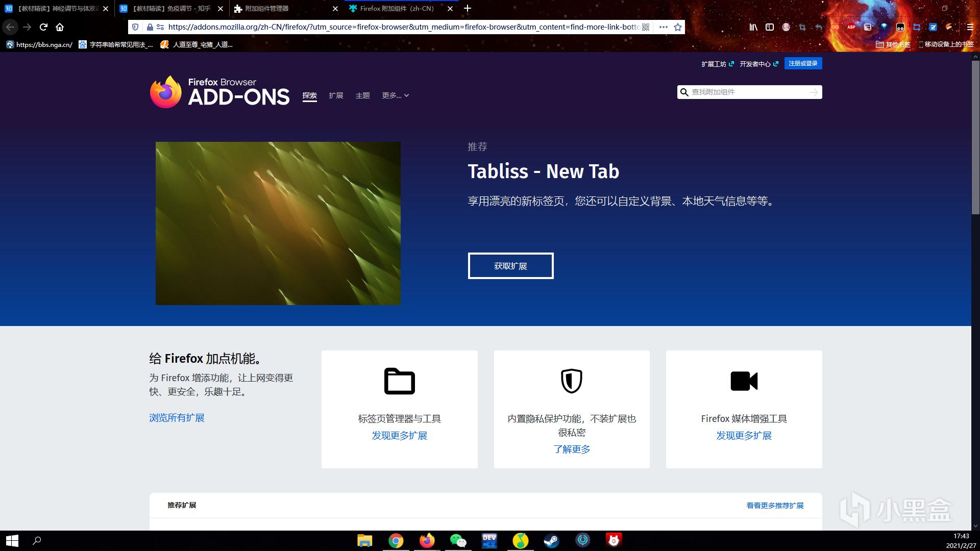Viewport: 980px width, 551px height.
Task: Open the page actions three-dot menu
Action: pos(663,27)
